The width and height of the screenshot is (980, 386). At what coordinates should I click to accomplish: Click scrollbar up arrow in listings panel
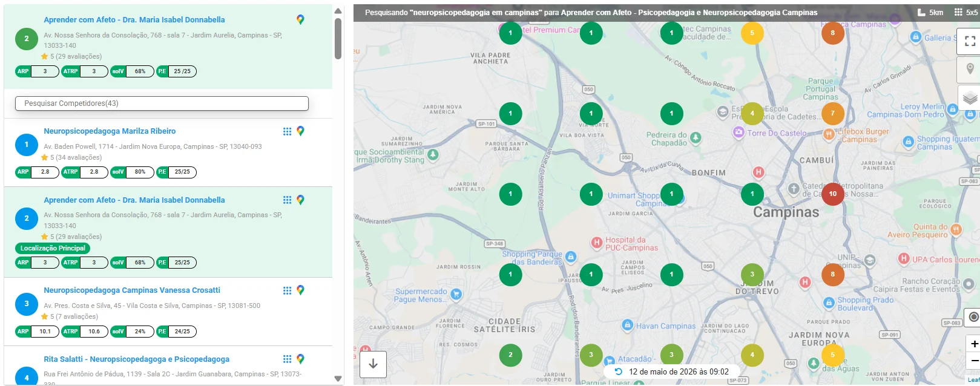tap(338, 11)
